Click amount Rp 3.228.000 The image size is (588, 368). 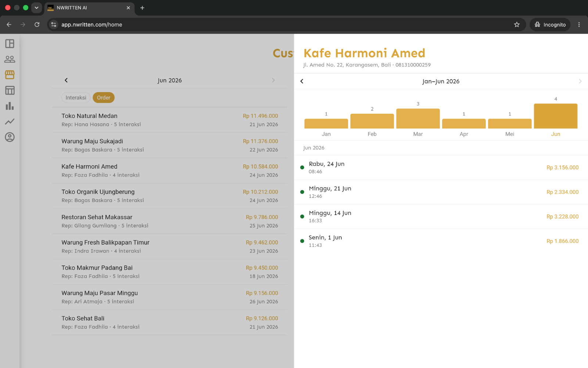tap(562, 217)
